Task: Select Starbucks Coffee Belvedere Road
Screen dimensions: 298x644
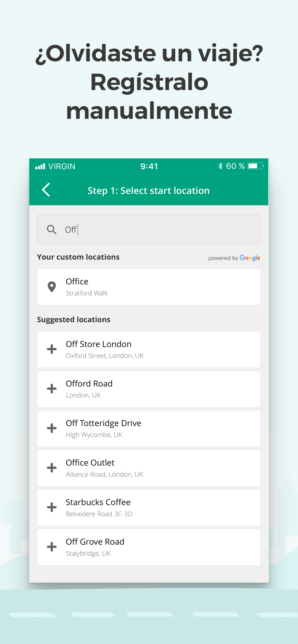Action: (149, 507)
